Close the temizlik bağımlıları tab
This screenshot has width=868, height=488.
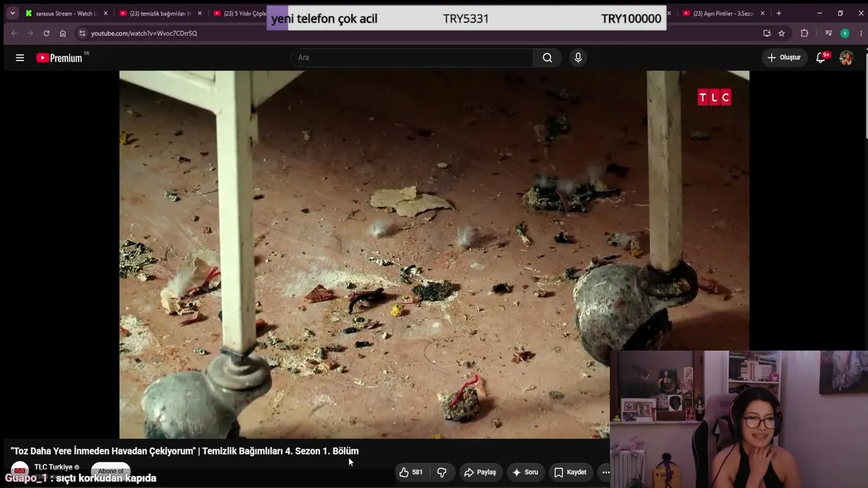(x=199, y=14)
